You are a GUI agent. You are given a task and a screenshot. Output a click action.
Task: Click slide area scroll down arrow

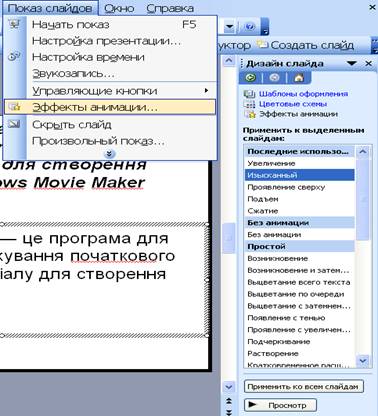coord(229,387)
